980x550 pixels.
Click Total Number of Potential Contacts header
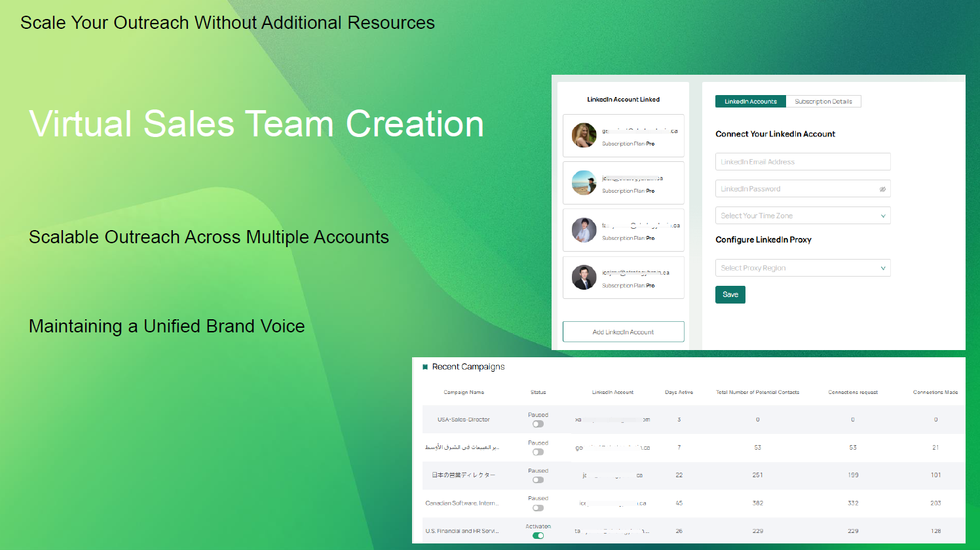pyautogui.click(x=757, y=392)
